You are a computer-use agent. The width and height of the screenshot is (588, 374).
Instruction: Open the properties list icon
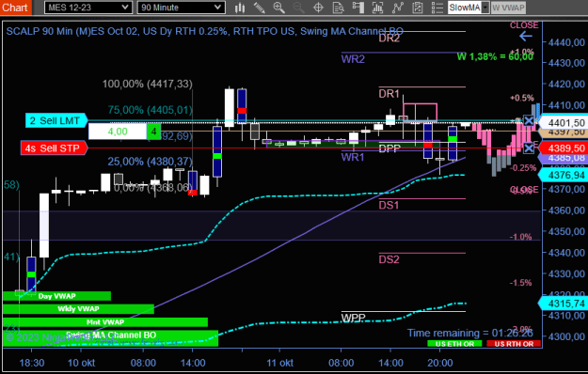click(x=437, y=8)
